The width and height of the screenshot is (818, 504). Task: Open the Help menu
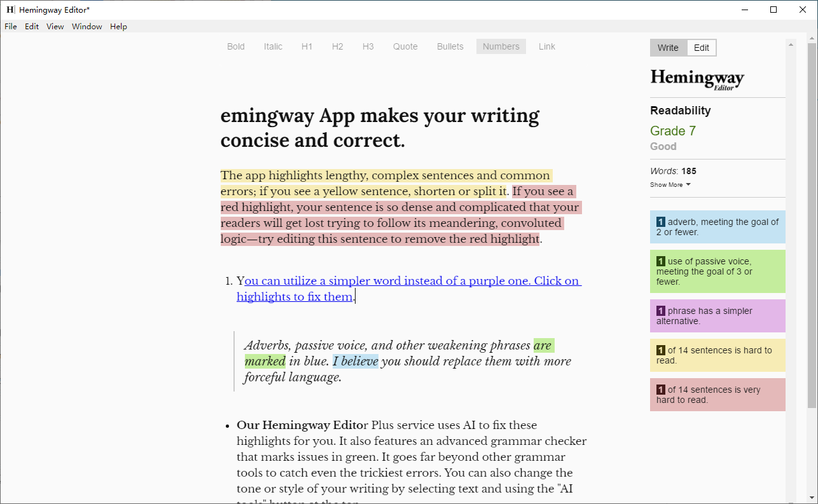[x=118, y=27]
